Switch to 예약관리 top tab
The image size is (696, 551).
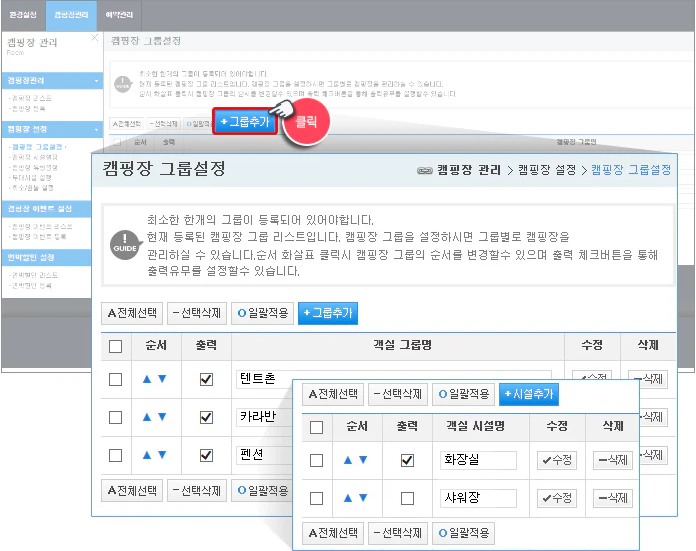(119, 15)
